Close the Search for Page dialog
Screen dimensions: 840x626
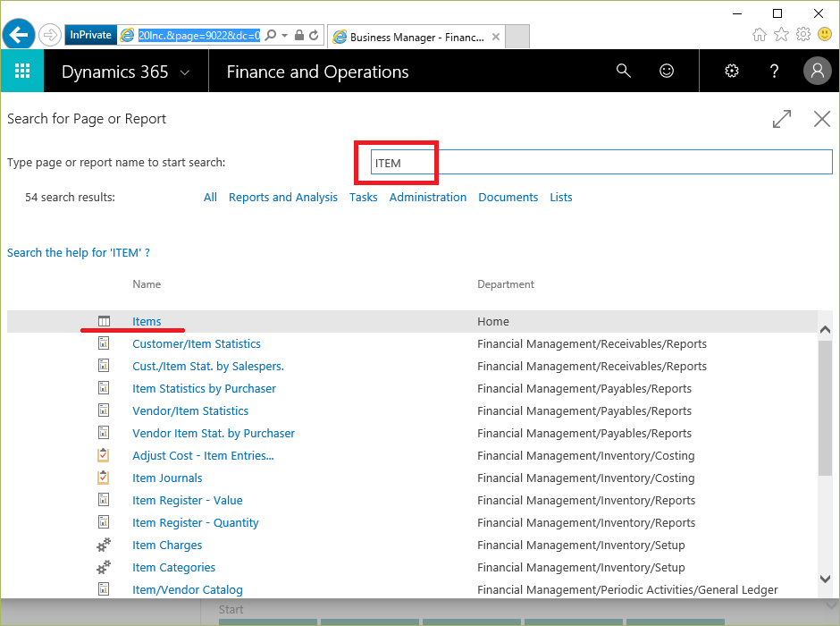pyautogui.click(x=822, y=119)
